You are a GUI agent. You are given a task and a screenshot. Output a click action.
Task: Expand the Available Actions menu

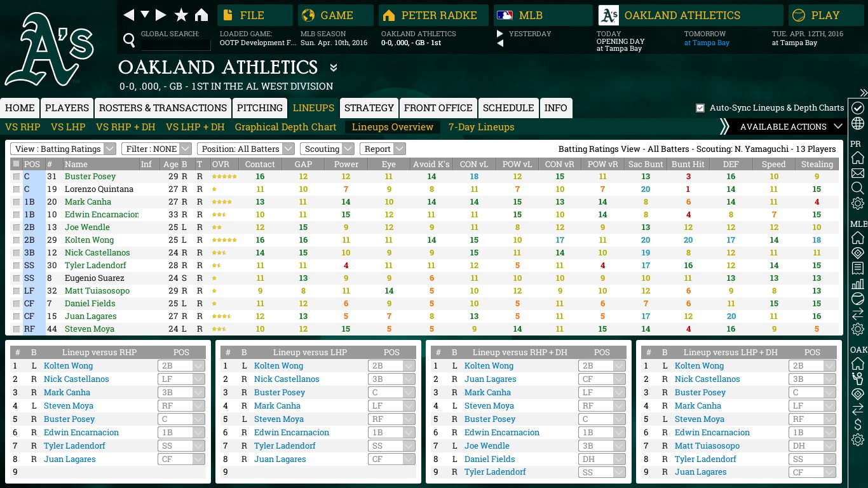(791, 127)
